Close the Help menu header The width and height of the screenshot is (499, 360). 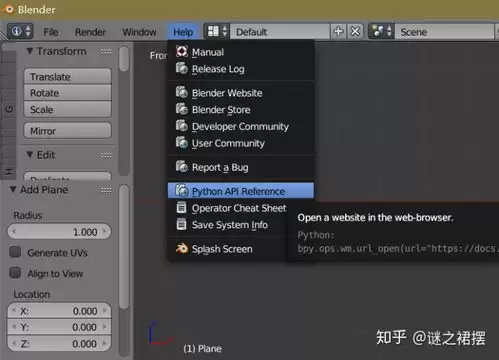pos(183,32)
